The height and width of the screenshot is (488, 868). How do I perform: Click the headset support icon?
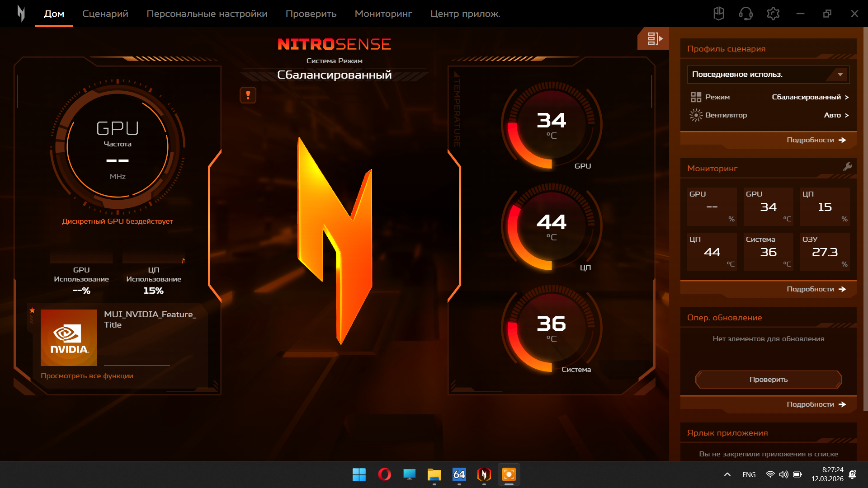point(745,14)
